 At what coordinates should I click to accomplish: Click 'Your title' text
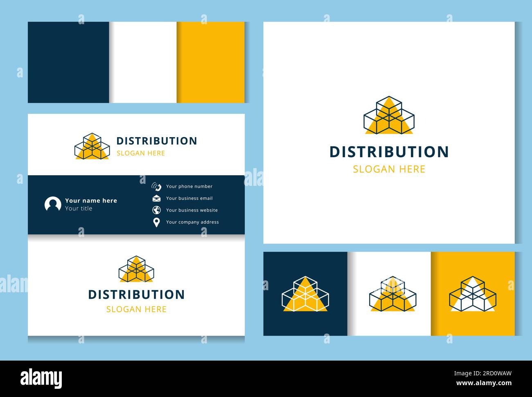click(79, 208)
